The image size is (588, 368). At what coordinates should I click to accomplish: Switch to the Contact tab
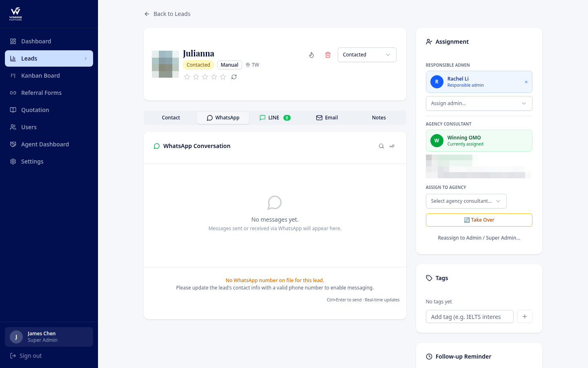(x=171, y=118)
